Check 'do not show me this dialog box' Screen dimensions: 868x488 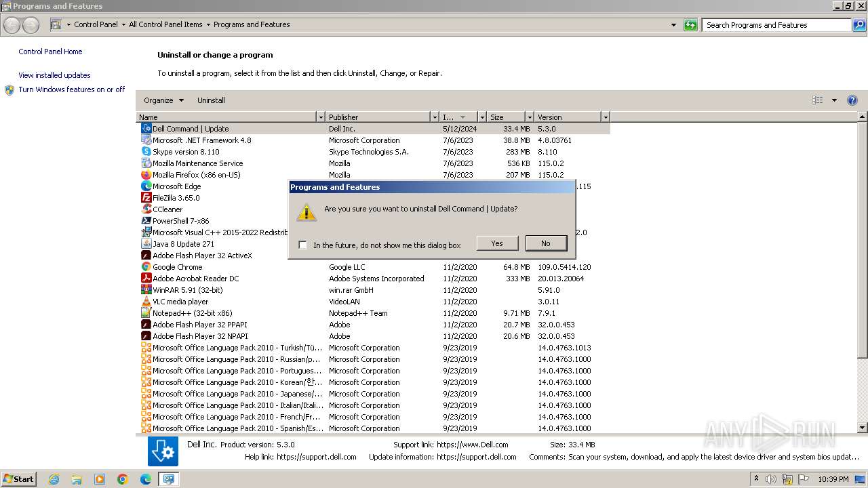[x=302, y=245]
